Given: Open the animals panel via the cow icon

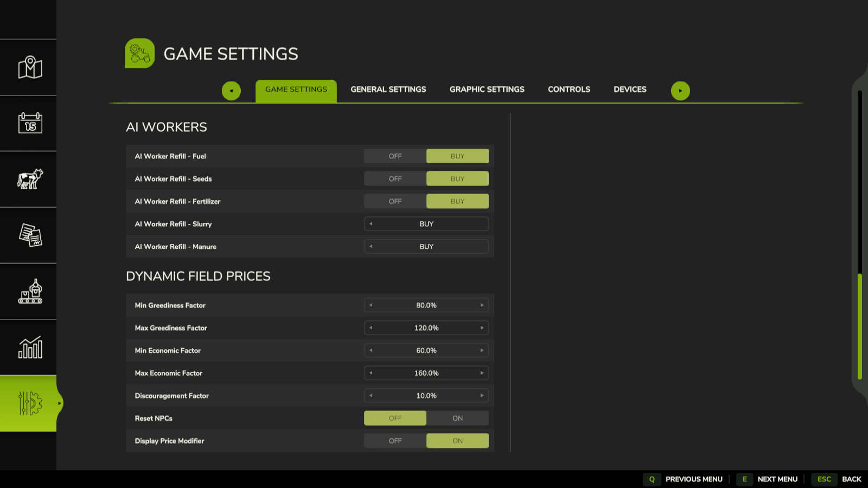Looking at the screenshot, I should coord(28,179).
